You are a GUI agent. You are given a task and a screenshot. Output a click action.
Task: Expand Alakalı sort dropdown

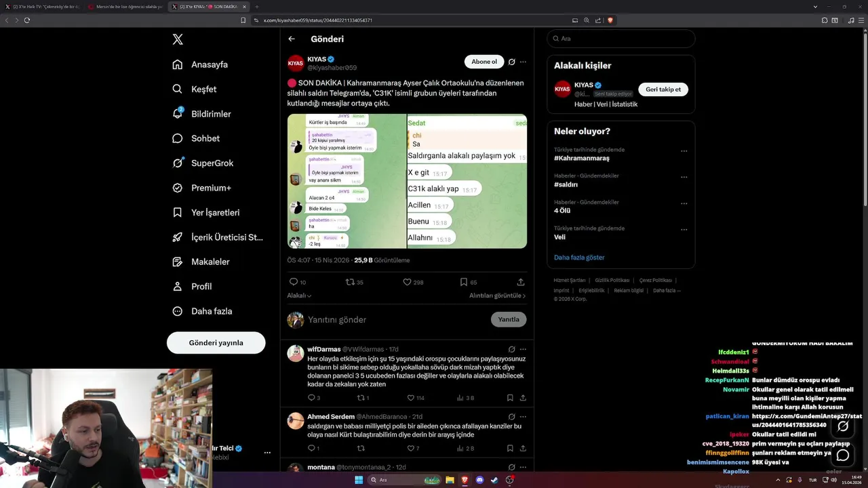pos(299,296)
